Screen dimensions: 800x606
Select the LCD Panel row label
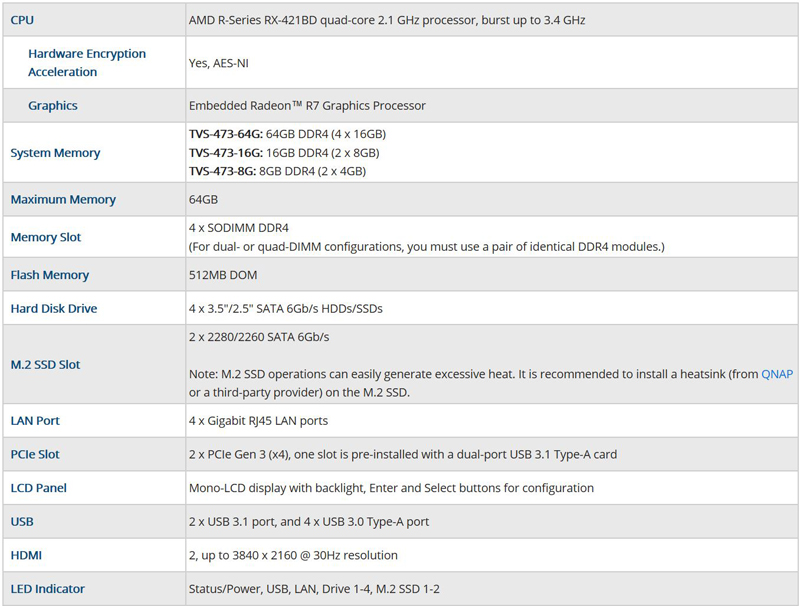(39, 489)
